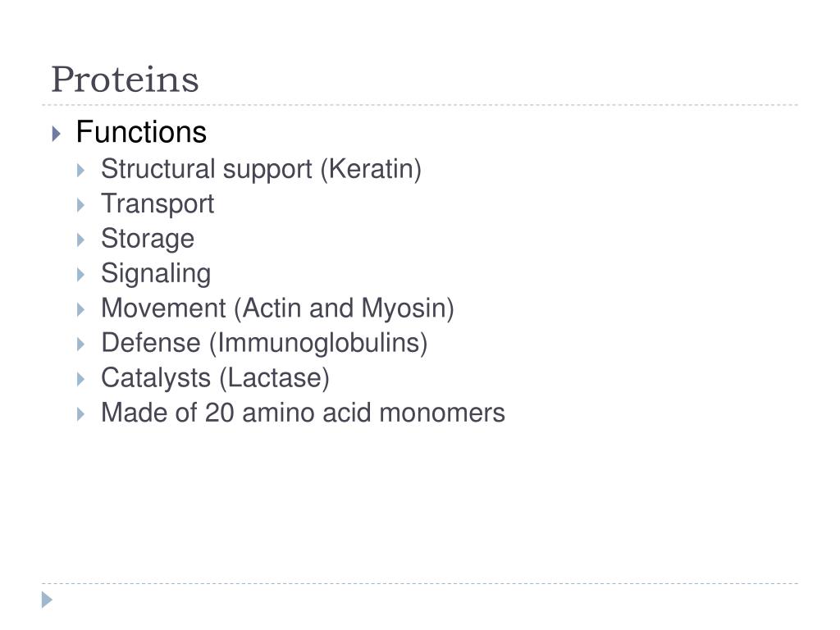
Task: Click the bullet arrow before Movement
Action: pyautogui.click(x=81, y=309)
